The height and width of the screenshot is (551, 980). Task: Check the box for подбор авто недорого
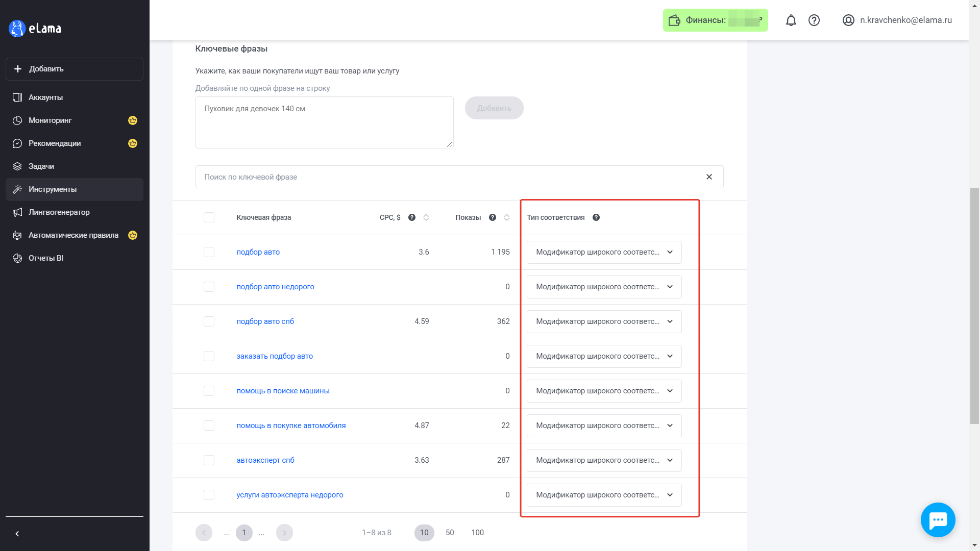(x=209, y=287)
